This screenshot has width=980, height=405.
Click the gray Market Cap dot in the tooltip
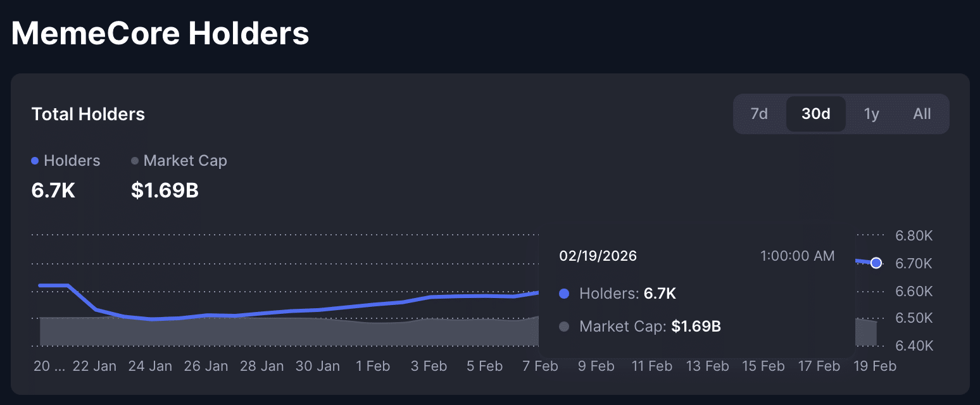coord(565,327)
